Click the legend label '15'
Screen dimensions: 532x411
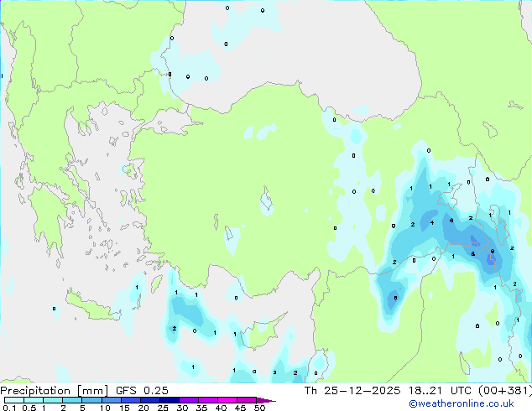point(124,408)
